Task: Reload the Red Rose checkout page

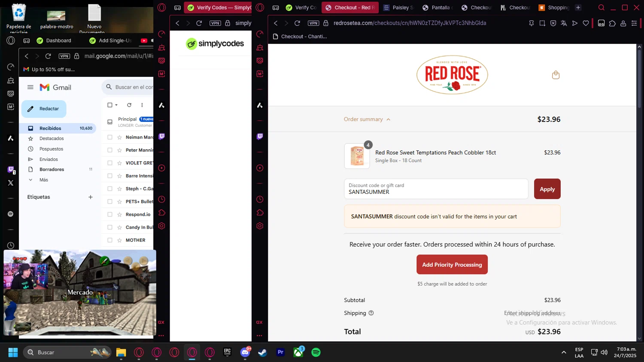Action: click(297, 23)
